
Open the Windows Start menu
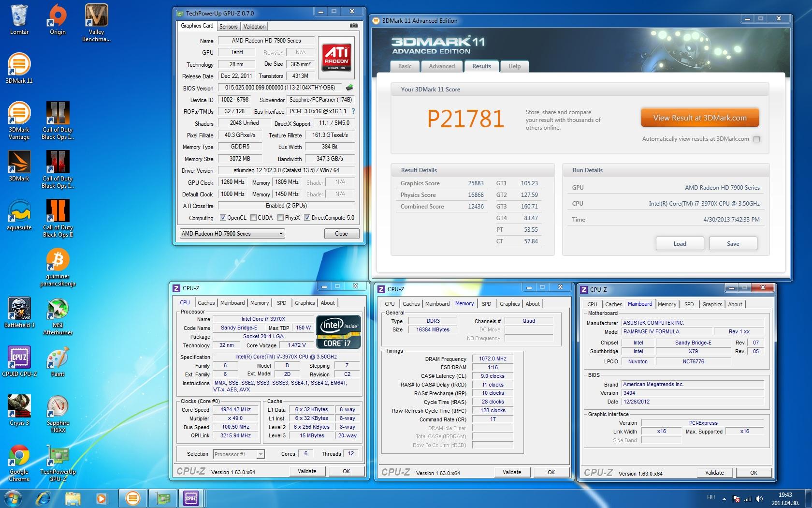click(13, 498)
